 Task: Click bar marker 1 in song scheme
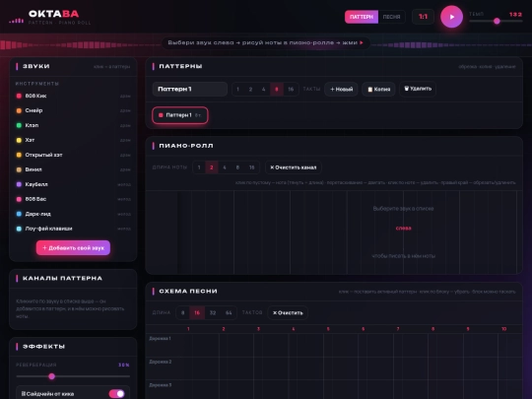(188, 329)
